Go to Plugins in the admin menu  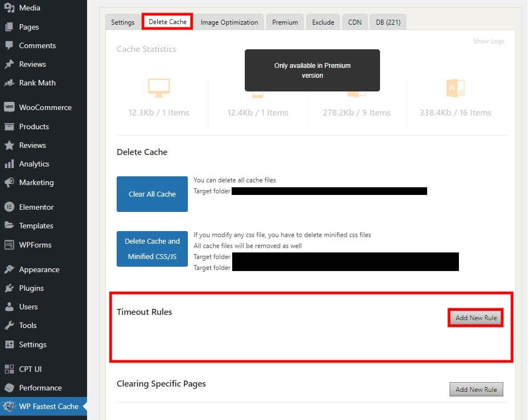pos(31,288)
